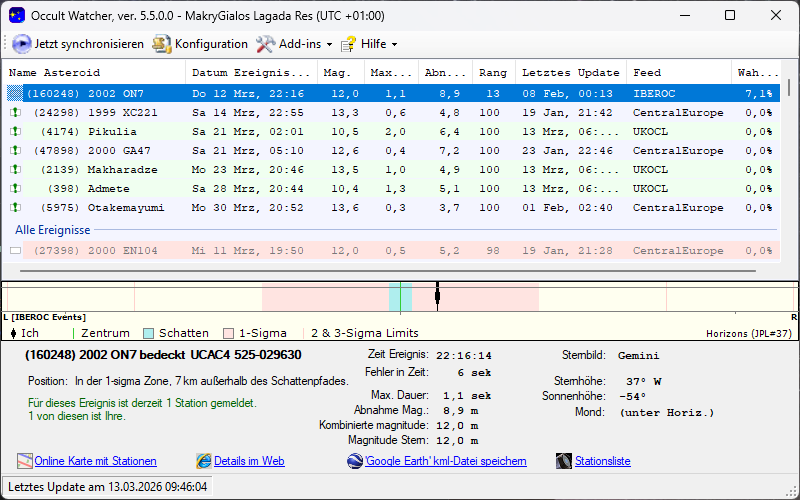The image size is (800, 500).
Task: Click status bar Letztes Update am 13.03.2026
Action: (108, 487)
